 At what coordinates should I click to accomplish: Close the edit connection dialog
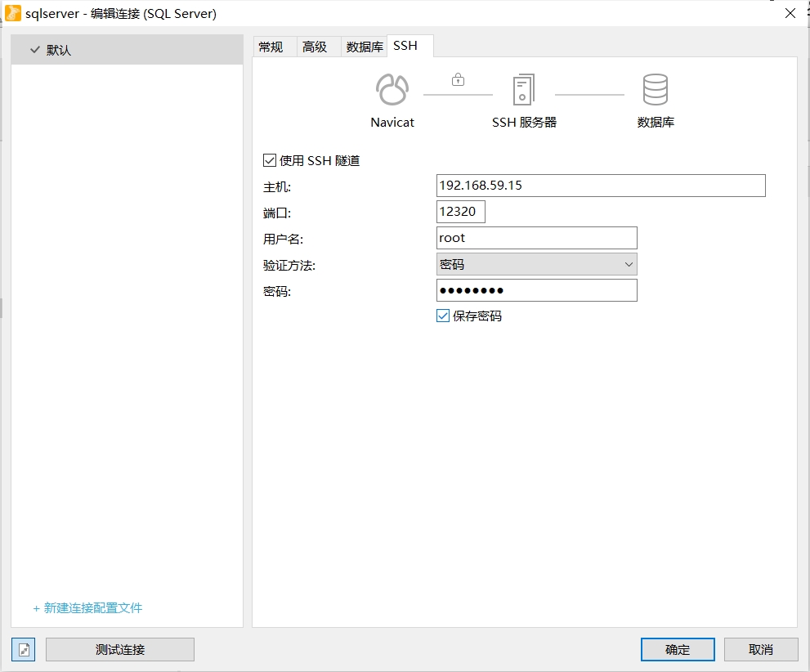point(790,13)
